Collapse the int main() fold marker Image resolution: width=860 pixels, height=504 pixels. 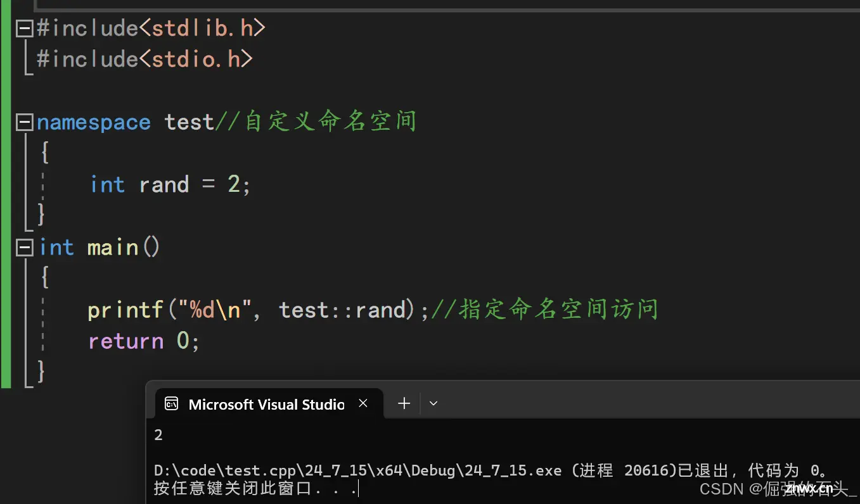click(25, 248)
